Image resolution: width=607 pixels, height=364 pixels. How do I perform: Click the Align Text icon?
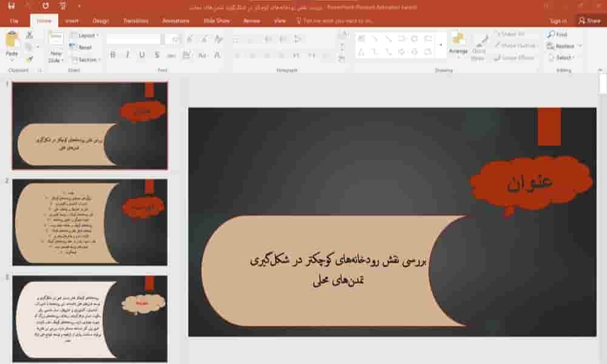tap(342, 47)
